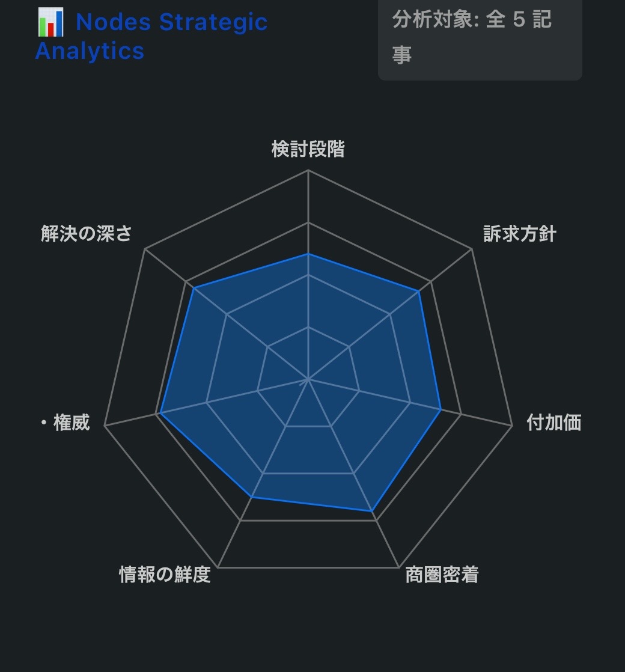
Task: Click the bar chart icon beside the title
Action: [x=51, y=22]
